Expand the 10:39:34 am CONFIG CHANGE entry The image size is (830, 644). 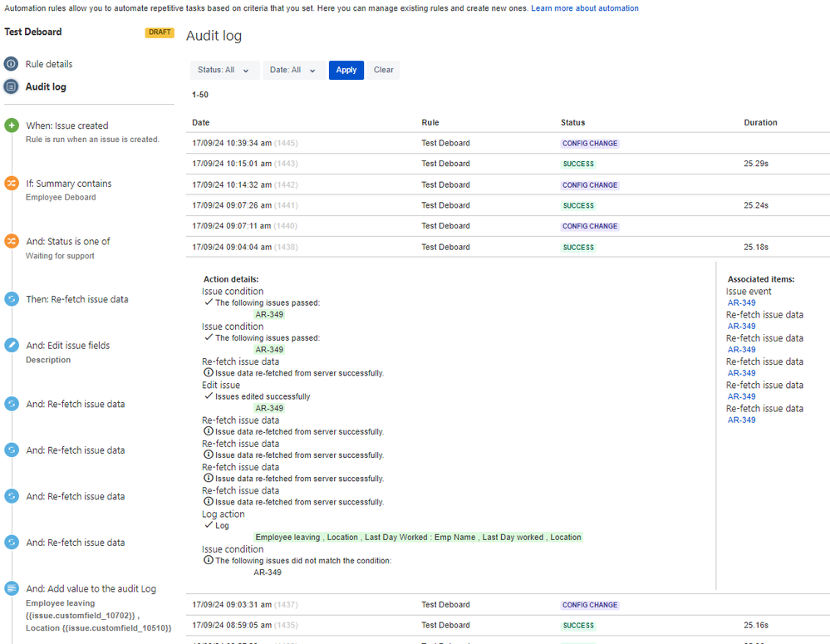pos(508,143)
